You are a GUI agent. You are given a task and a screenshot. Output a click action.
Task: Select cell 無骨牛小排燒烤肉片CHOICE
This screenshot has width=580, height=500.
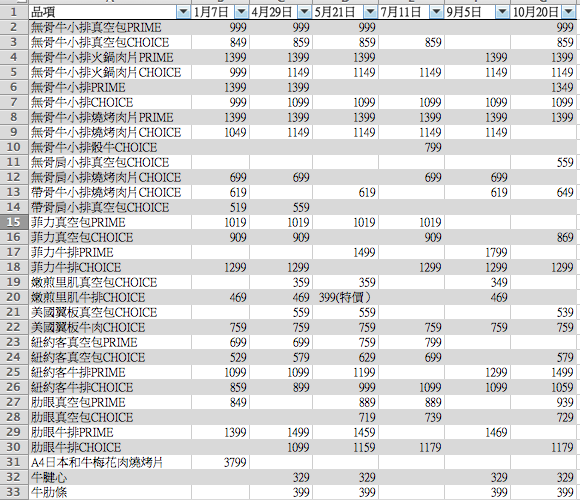pyautogui.click(x=110, y=132)
